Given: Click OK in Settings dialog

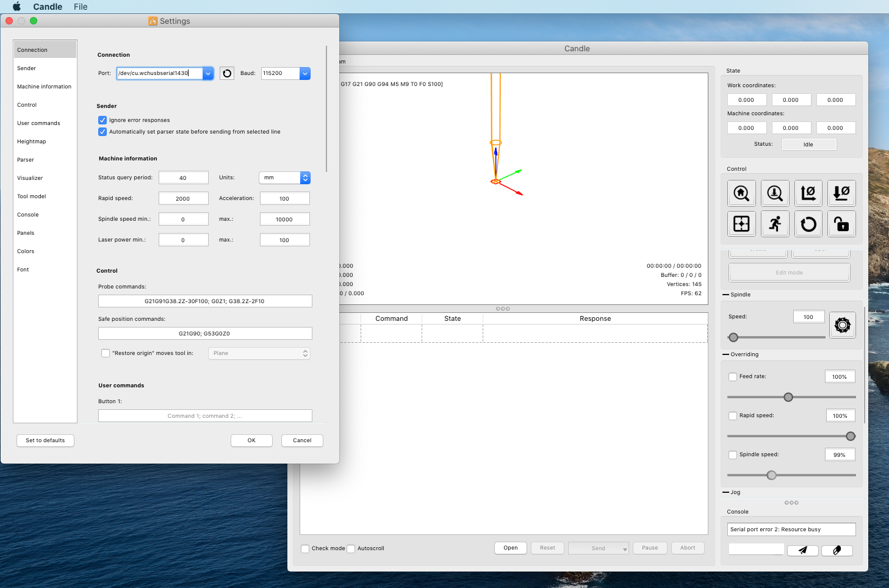Looking at the screenshot, I should pos(251,440).
